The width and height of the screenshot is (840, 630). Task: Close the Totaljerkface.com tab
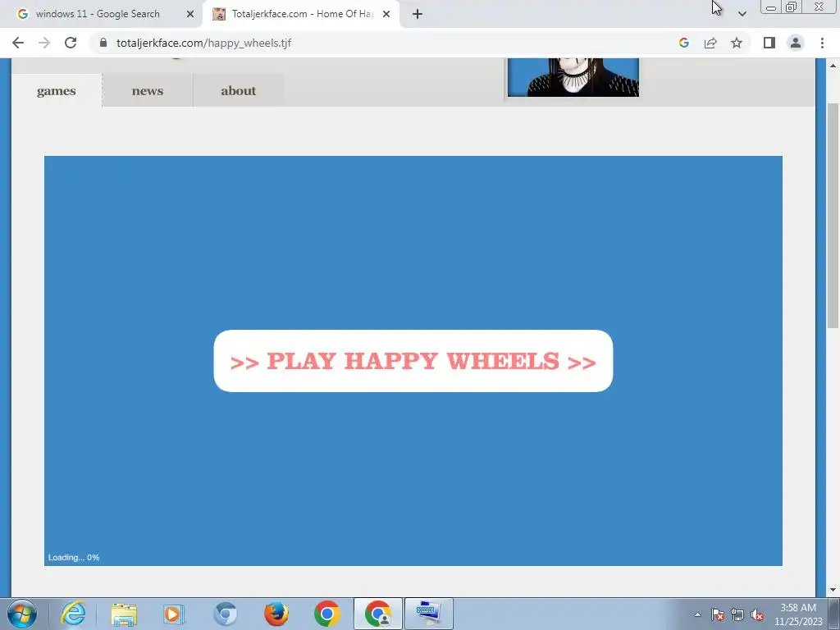tap(386, 14)
